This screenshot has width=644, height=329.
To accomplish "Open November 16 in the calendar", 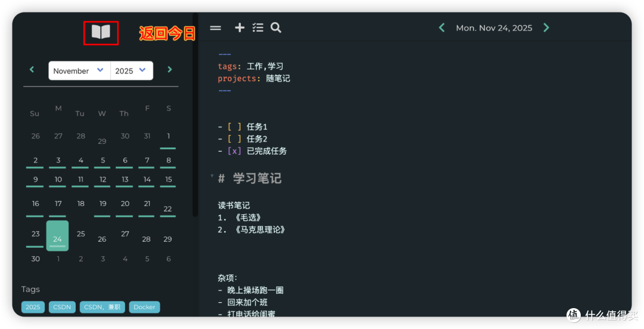I will click(x=35, y=204).
